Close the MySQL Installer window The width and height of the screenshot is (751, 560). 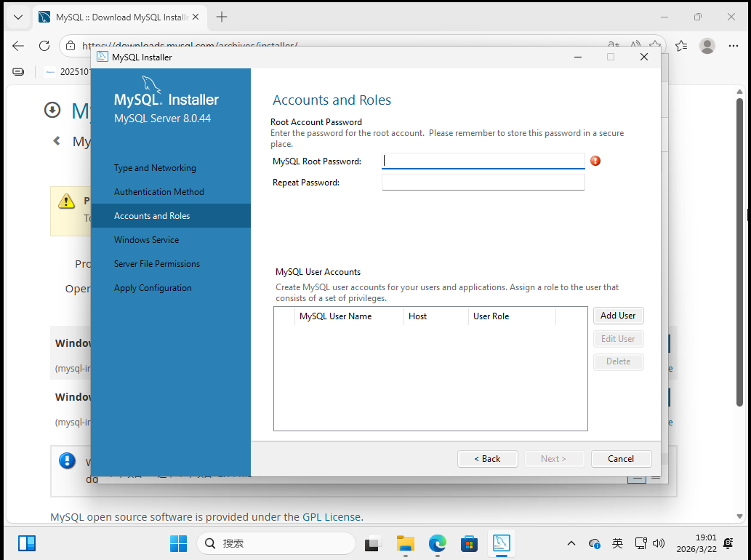tap(643, 57)
